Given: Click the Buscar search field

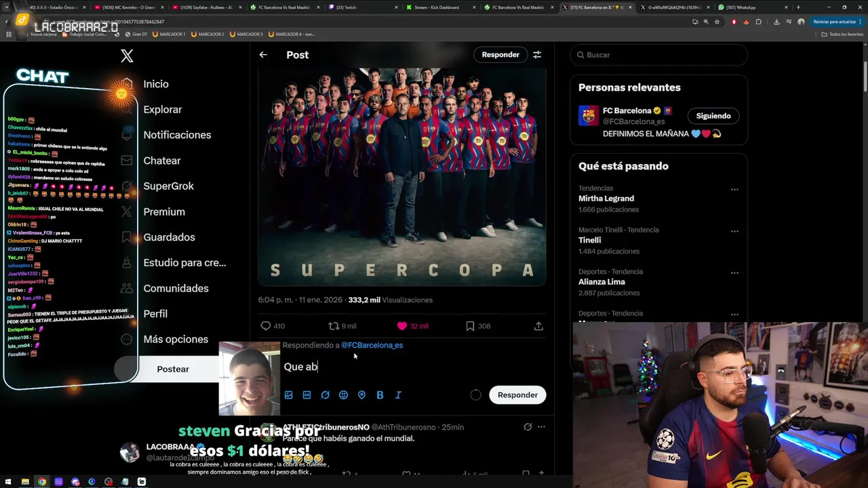Looking at the screenshot, I should (658, 55).
